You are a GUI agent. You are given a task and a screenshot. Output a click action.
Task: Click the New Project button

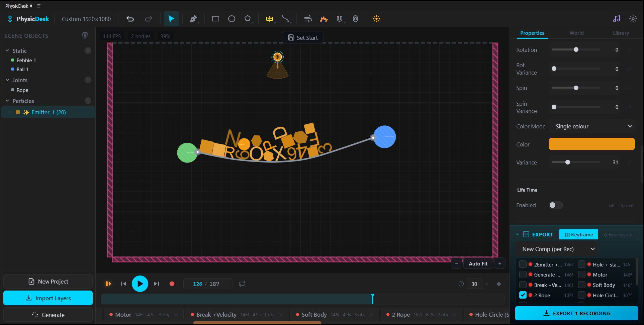click(x=48, y=282)
